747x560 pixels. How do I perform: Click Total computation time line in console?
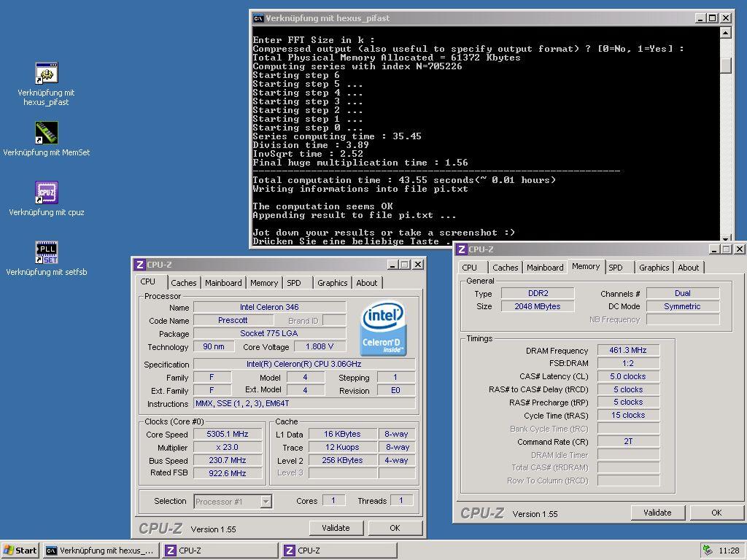(x=404, y=180)
